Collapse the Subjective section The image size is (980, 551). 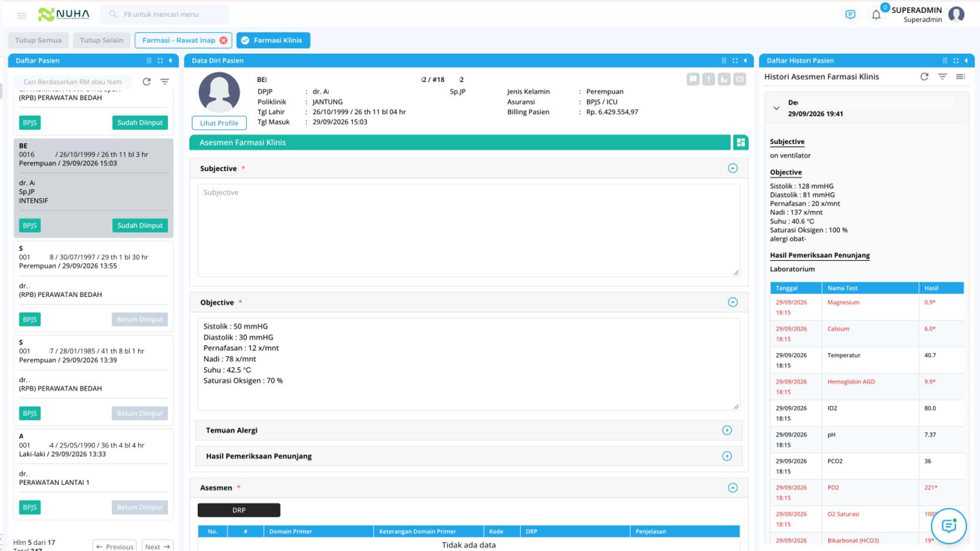tap(733, 168)
